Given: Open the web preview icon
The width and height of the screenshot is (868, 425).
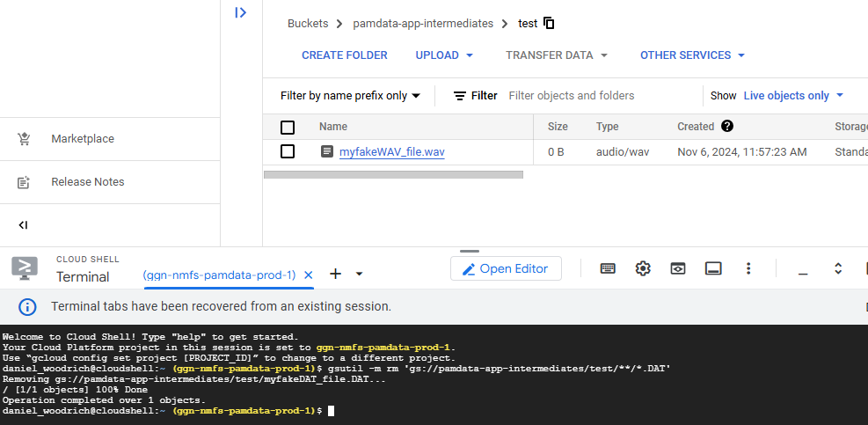Looking at the screenshot, I should 678,268.
